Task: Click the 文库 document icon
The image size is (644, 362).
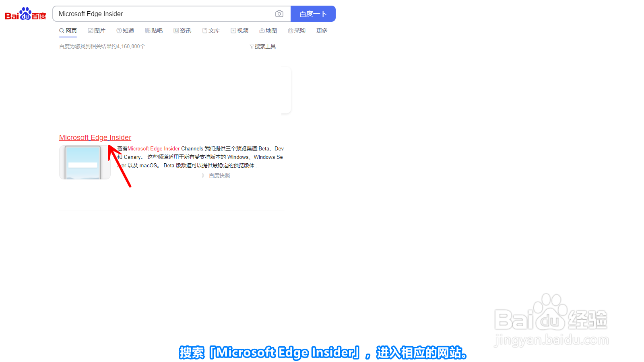Action: tap(205, 31)
